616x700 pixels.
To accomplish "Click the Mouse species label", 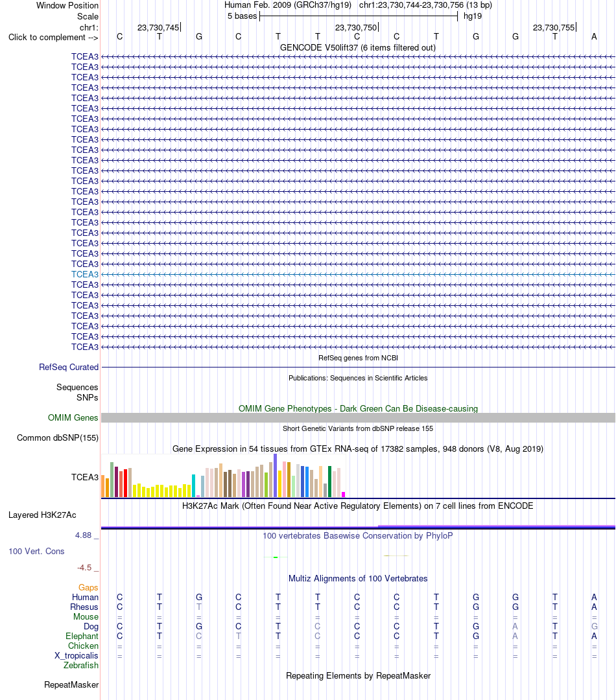I will [x=86, y=617].
